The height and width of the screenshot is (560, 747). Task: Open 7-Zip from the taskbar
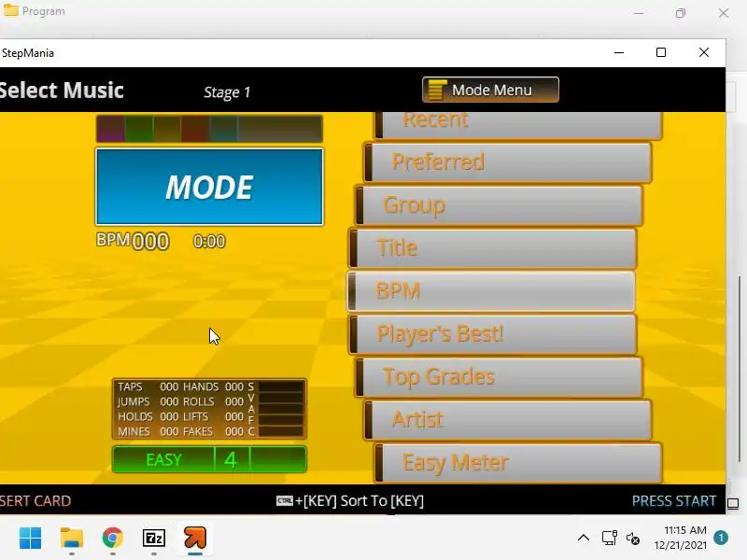(x=154, y=539)
